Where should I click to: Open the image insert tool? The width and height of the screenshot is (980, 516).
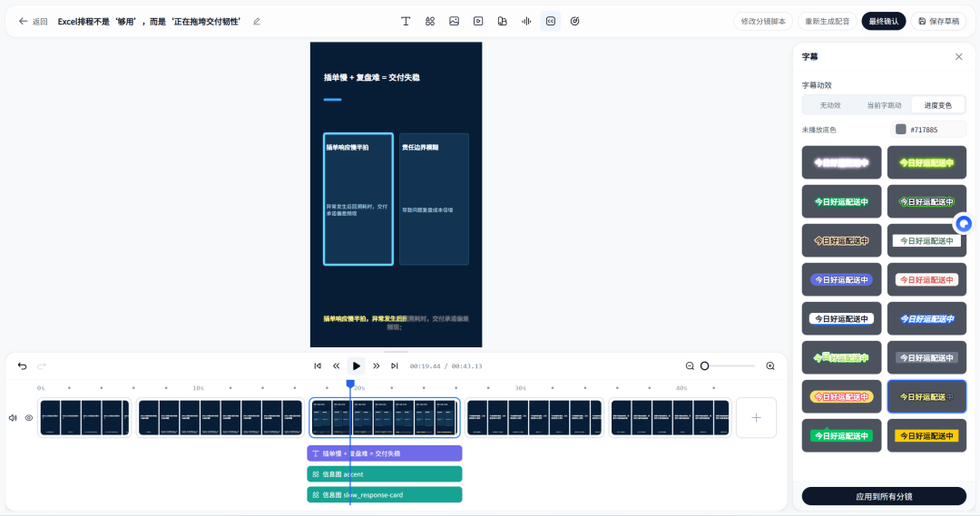click(455, 21)
